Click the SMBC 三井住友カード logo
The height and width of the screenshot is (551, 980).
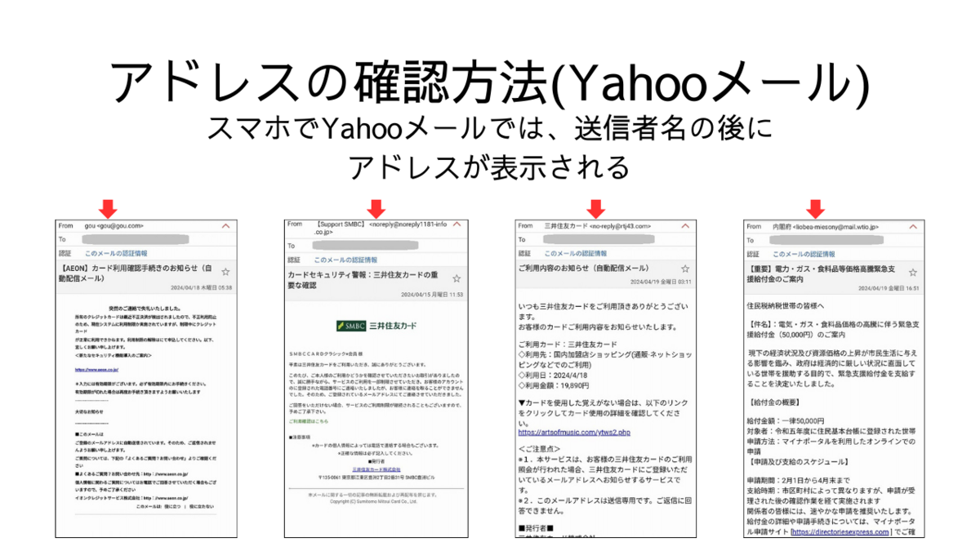click(x=376, y=326)
